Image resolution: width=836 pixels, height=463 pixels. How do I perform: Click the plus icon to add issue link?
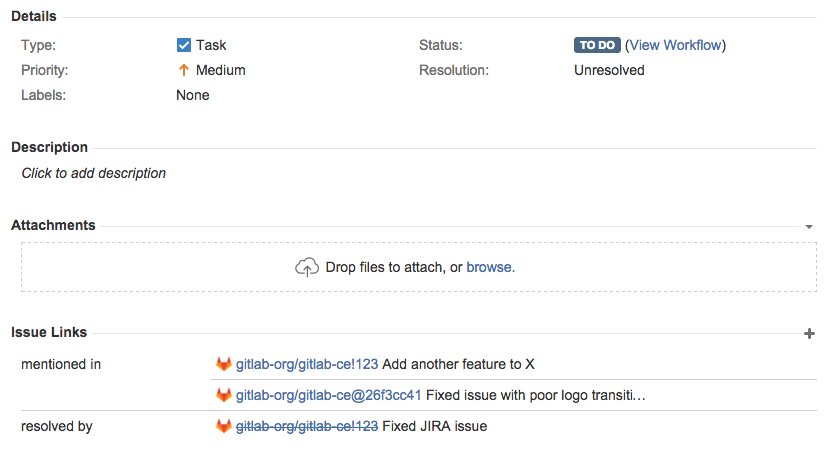(809, 333)
